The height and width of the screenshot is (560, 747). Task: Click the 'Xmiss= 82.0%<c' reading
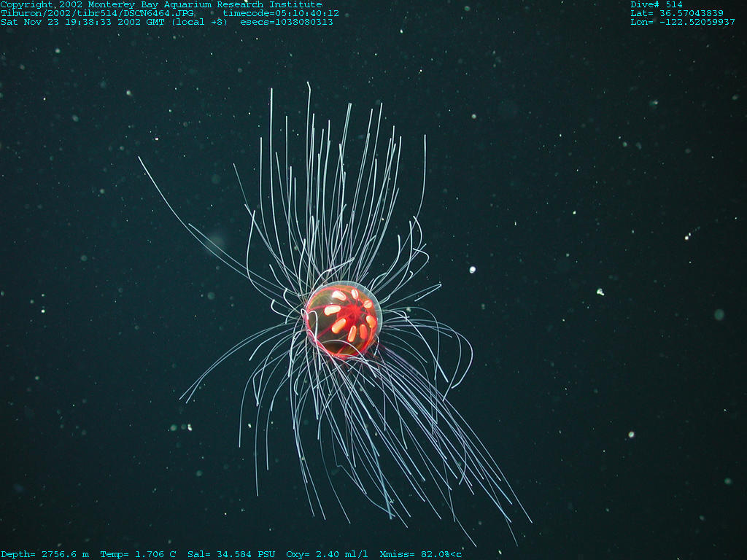pos(421,554)
